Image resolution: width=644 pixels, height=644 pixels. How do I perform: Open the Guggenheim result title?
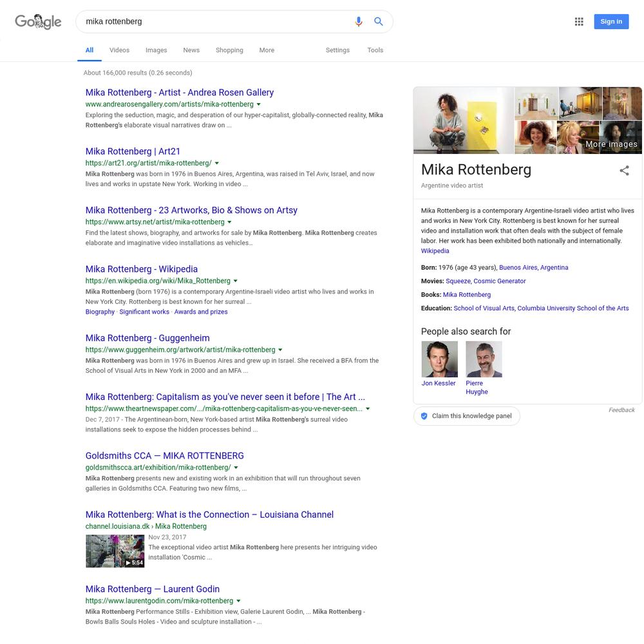coord(147,338)
